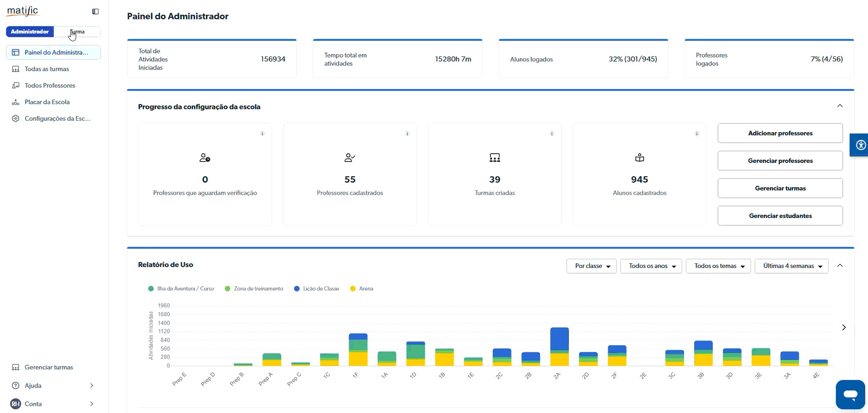Switch to Turma mode toggle
Viewport: 868px width, 413px height.
tap(77, 32)
